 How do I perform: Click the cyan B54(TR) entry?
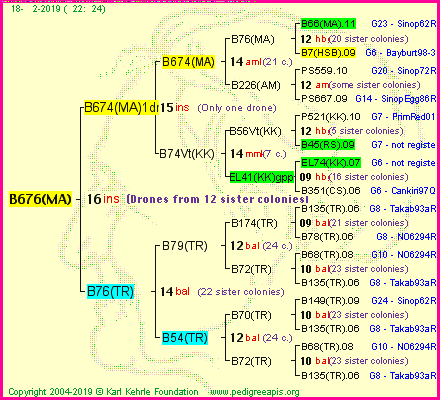(185, 338)
